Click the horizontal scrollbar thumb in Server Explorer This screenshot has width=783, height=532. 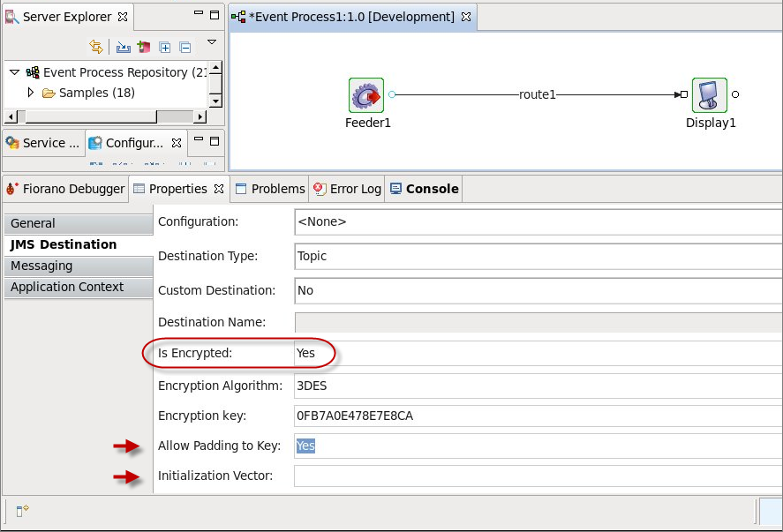click(x=90, y=116)
